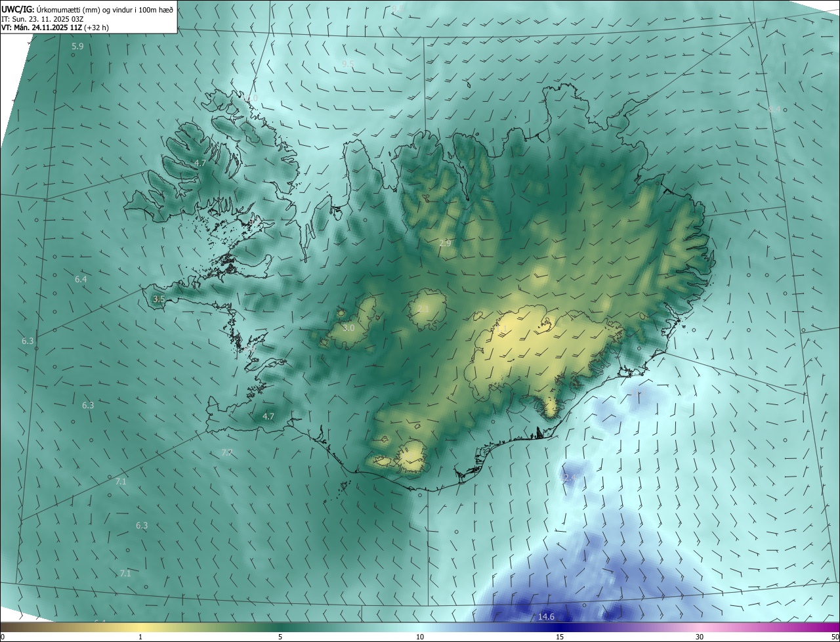Click the 15 tick label on the colour scale
Viewport: 840px width, 642px height.
tap(560, 637)
